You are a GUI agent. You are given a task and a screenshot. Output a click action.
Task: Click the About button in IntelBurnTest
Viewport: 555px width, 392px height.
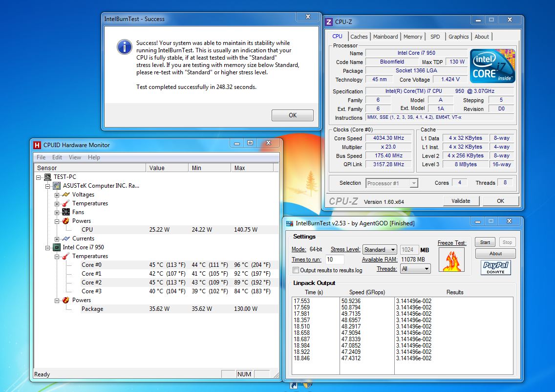coord(495,254)
